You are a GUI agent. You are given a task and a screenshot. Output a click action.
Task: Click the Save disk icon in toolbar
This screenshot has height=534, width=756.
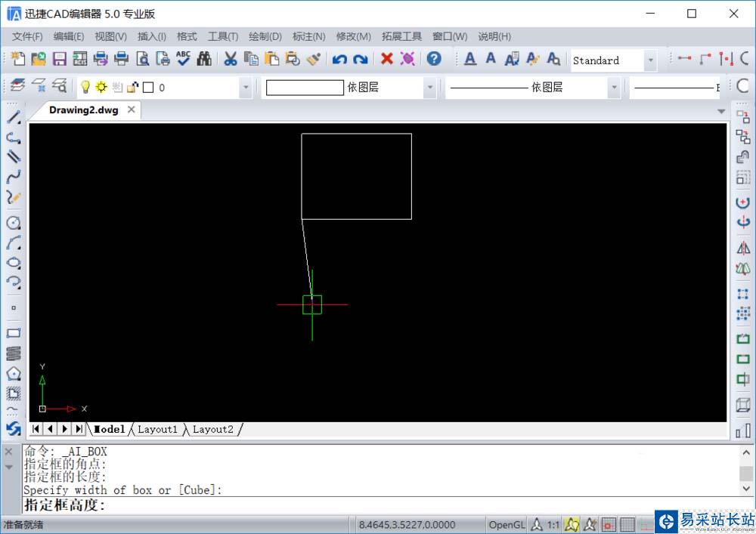[x=59, y=59]
